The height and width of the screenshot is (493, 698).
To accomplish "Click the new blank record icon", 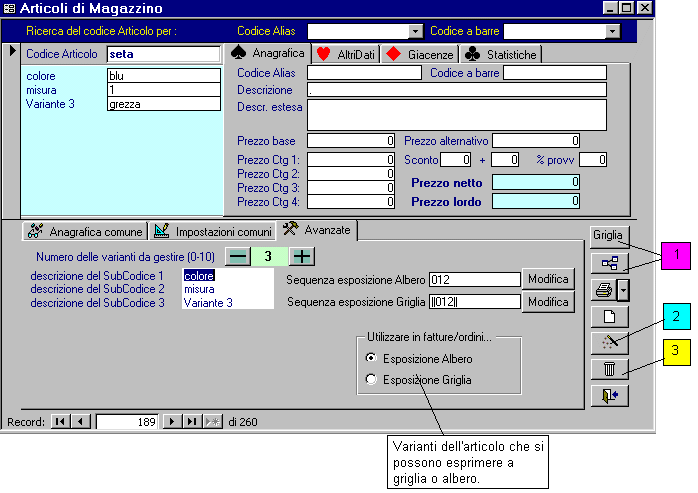I will [x=609, y=317].
